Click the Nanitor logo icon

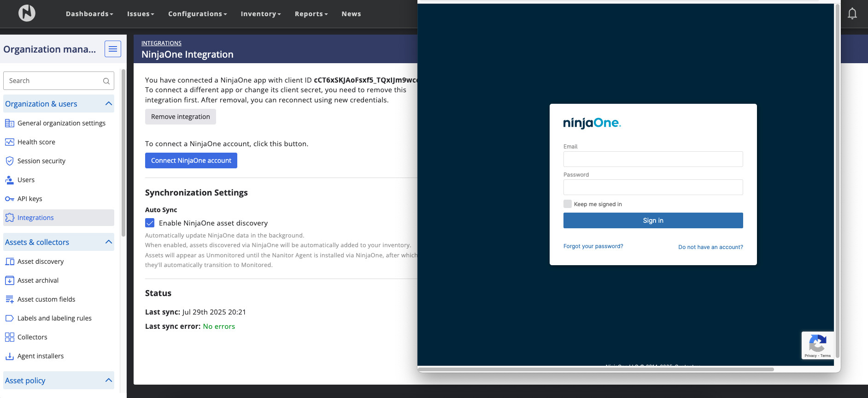[27, 13]
